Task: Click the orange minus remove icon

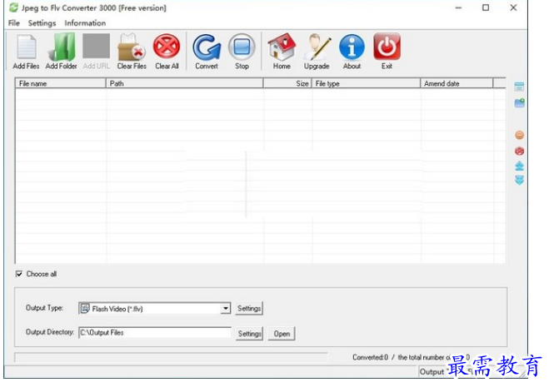Action: [x=520, y=135]
